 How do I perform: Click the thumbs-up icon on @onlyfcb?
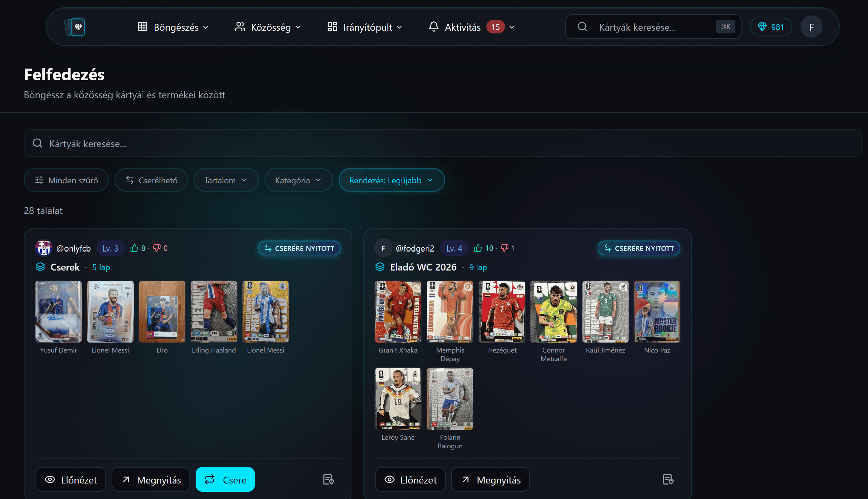point(134,248)
